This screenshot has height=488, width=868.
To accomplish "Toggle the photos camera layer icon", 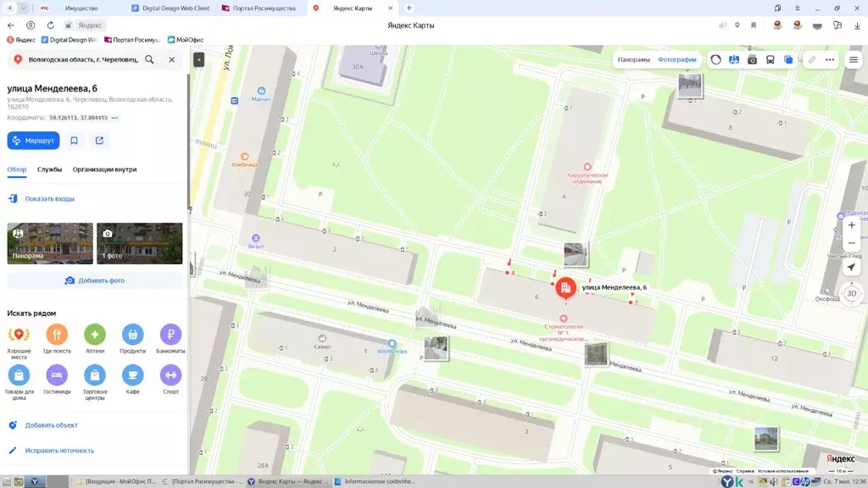I will [752, 60].
